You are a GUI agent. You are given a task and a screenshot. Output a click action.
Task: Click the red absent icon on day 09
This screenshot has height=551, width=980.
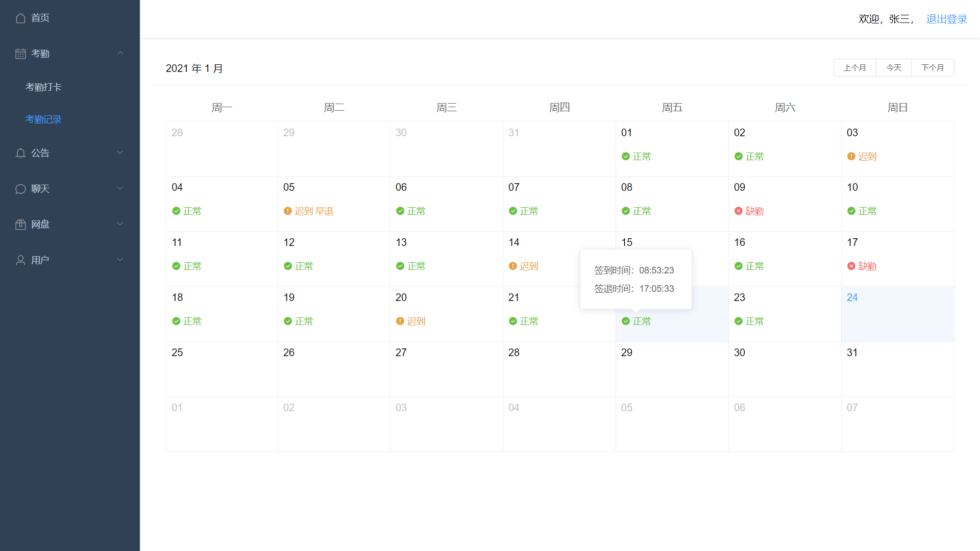click(738, 211)
